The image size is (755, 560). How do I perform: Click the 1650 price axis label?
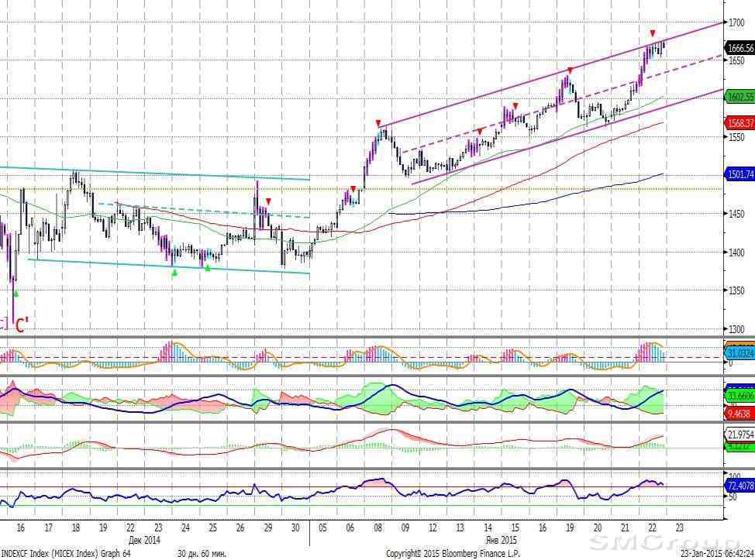(x=736, y=61)
